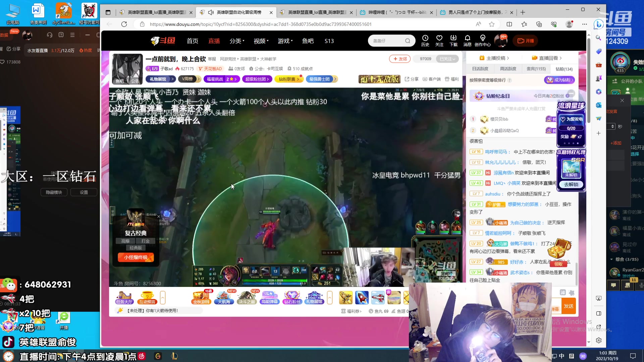644x362 pixels.
Task: Open browser collections icon
Action: click(539, 24)
